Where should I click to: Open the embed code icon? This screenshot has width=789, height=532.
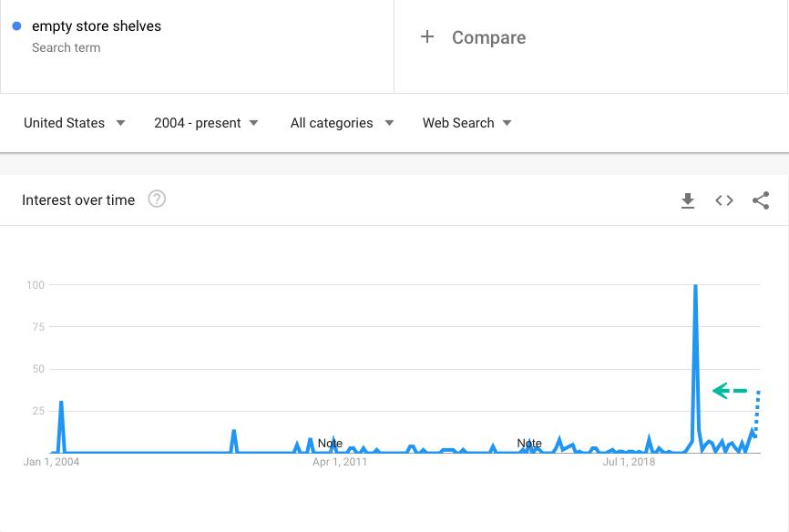click(x=724, y=200)
